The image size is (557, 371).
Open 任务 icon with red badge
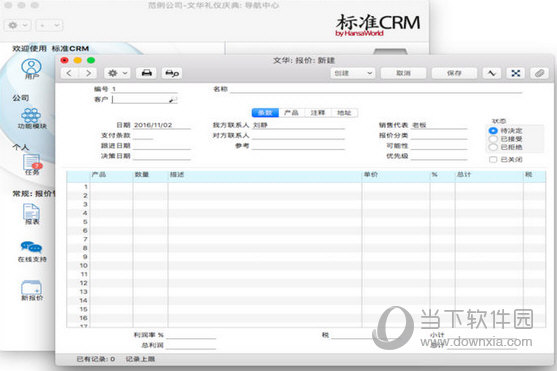point(32,165)
